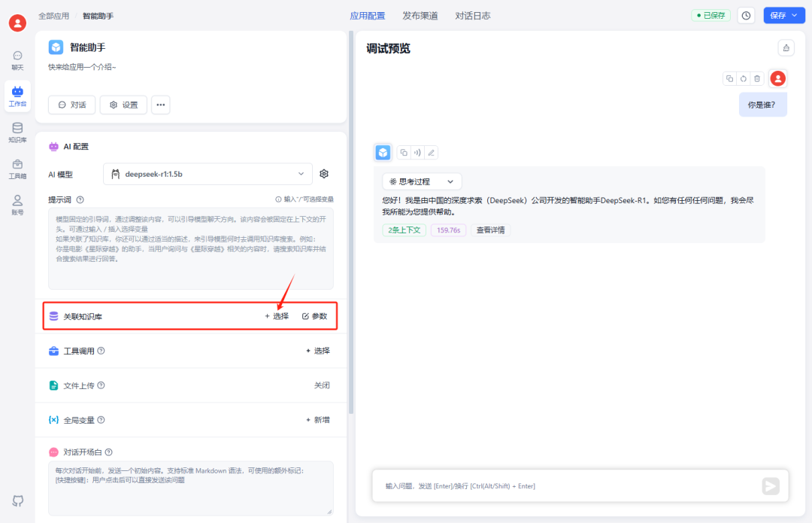Image resolution: width=812 pixels, height=523 pixels.
Task: Select a knowledge base with 选择
Action: click(277, 316)
